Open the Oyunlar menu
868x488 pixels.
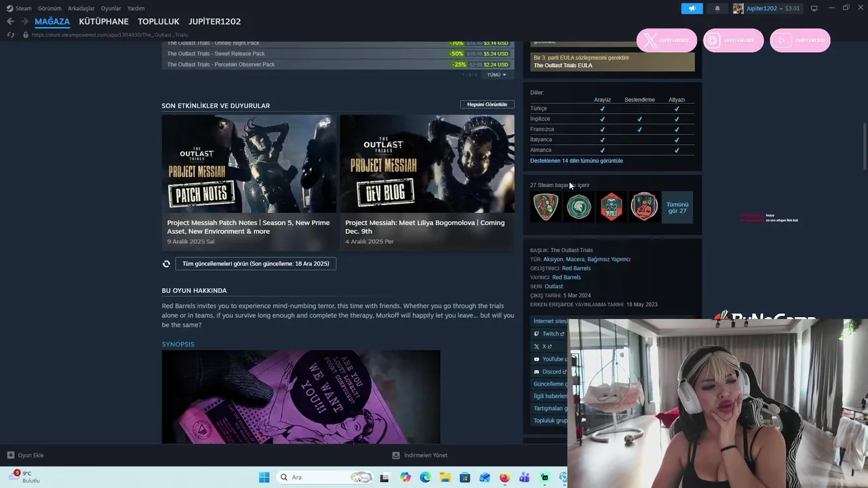click(x=111, y=8)
